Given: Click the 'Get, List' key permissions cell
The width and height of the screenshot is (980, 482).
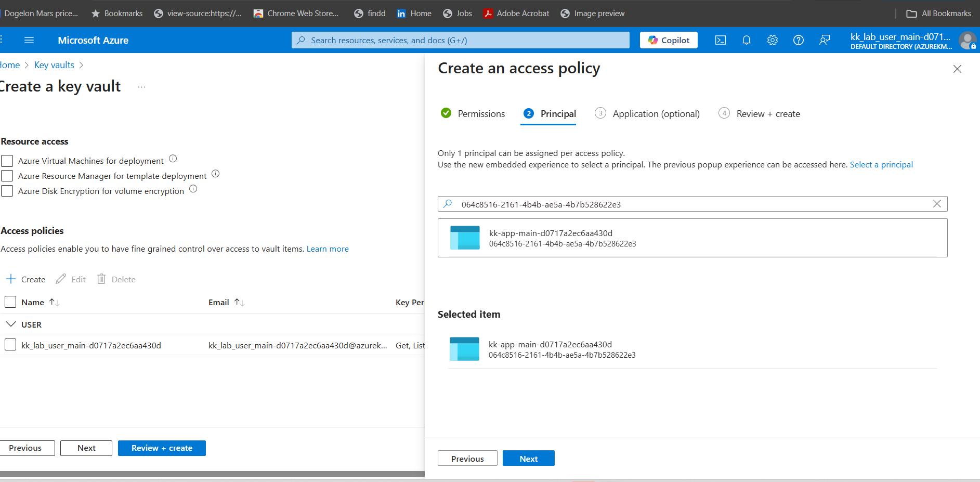Looking at the screenshot, I should [x=410, y=345].
